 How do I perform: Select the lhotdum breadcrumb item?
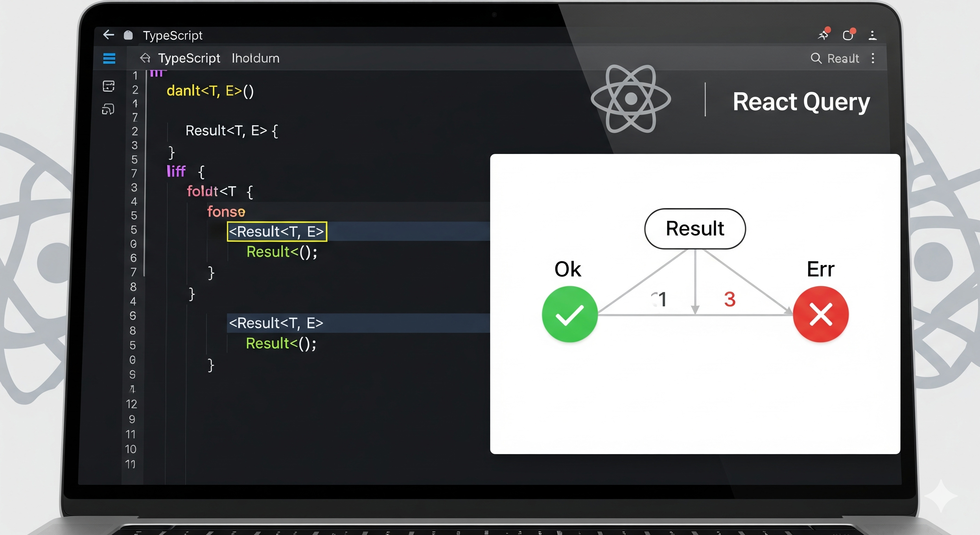tap(255, 58)
